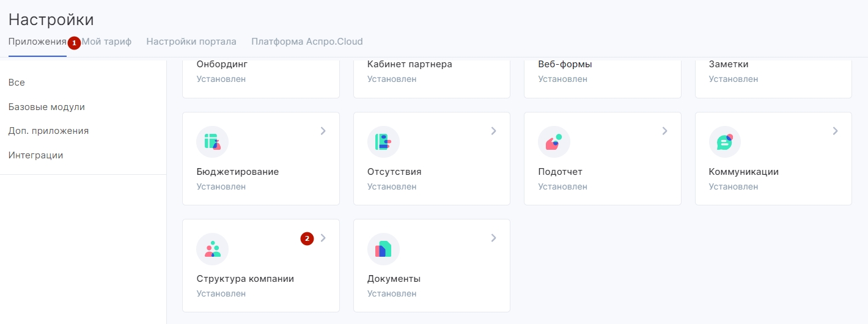Click the Структура компании people icon
Image resolution: width=868 pixels, height=324 pixels.
point(212,249)
